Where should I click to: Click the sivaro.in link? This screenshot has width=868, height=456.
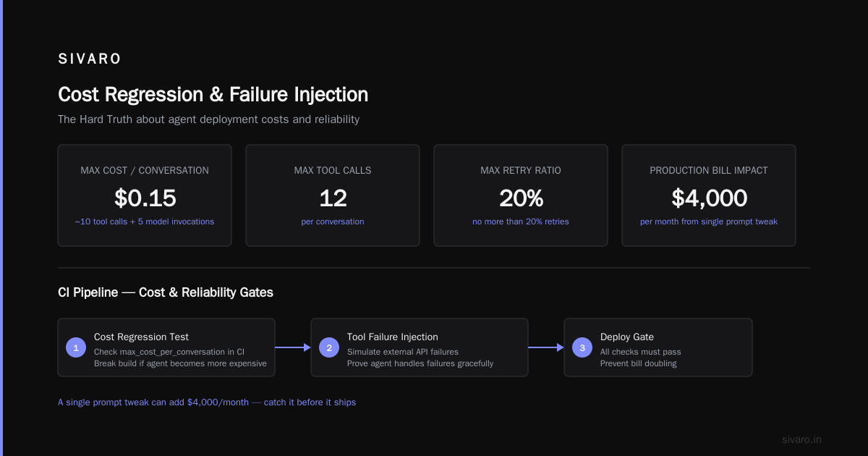(x=802, y=439)
